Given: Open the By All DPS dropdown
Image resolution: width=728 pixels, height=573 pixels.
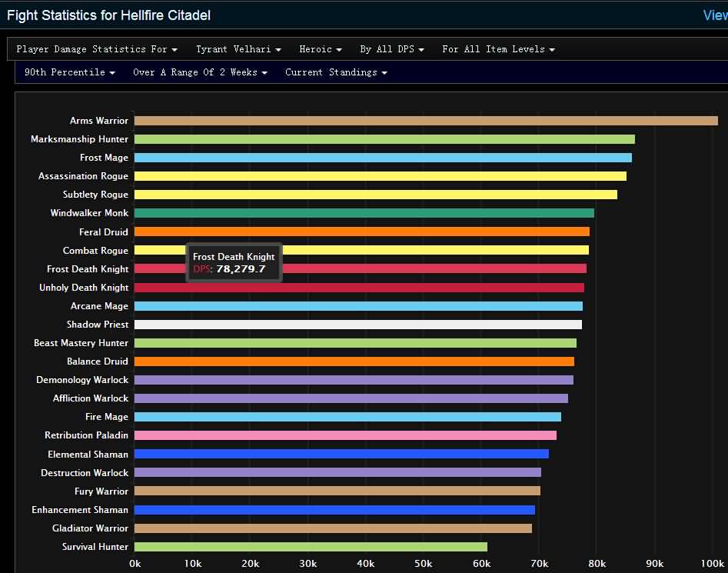Looking at the screenshot, I should pos(392,49).
